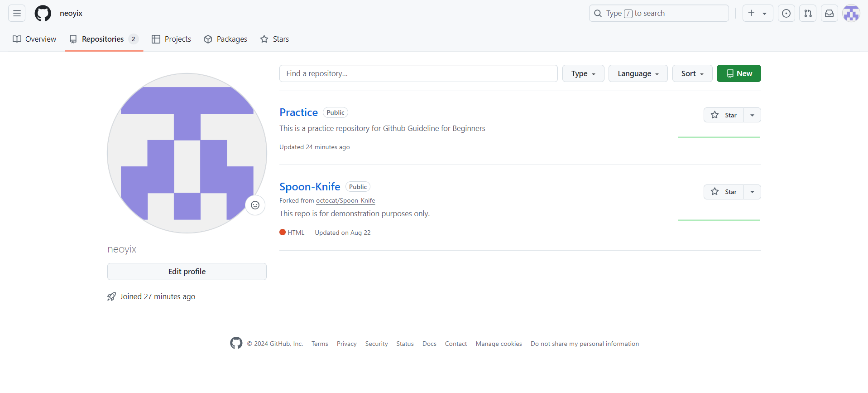Image resolution: width=868 pixels, height=393 pixels.
Task: Open the Type filter dropdown
Action: (x=583, y=73)
